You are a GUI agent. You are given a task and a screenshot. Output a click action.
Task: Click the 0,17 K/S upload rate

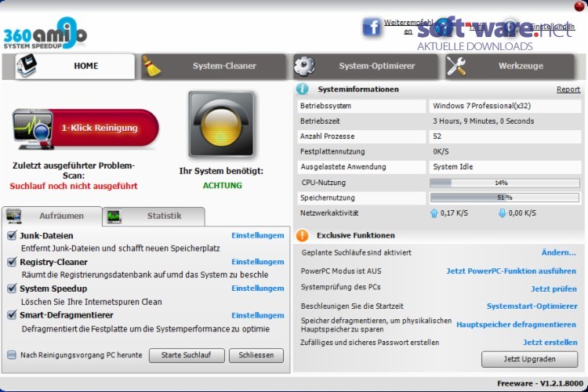point(454,213)
